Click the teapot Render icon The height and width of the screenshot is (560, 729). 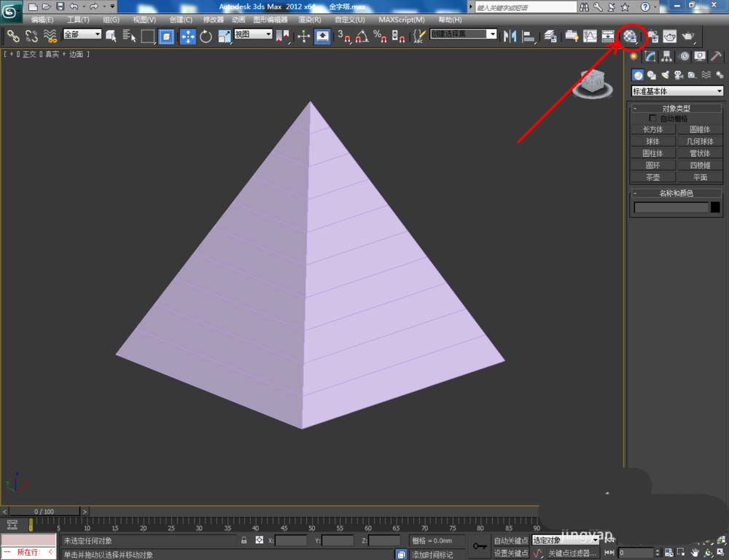coord(687,36)
